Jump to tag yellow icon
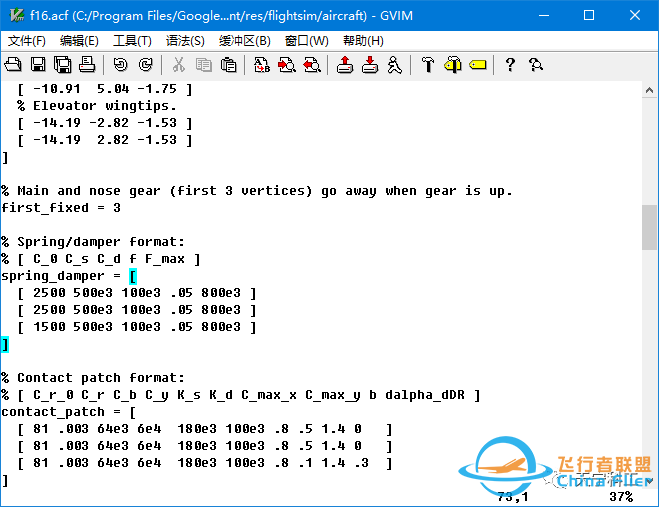The image size is (659, 507). (477, 65)
